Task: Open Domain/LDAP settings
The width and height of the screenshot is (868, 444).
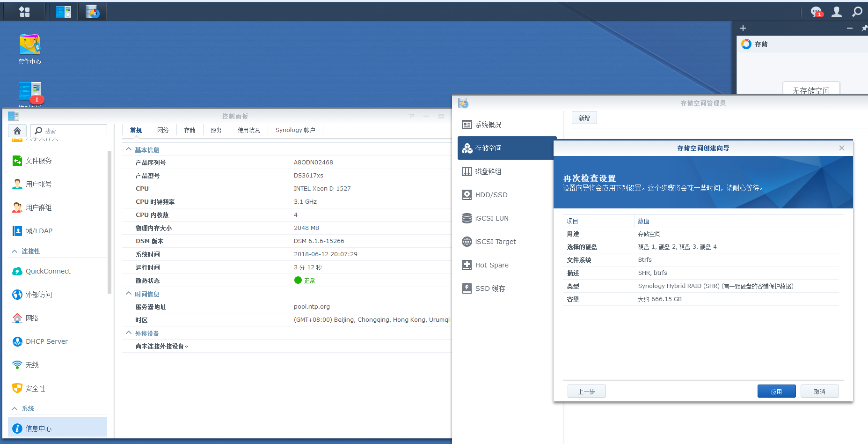Action: click(x=58, y=231)
